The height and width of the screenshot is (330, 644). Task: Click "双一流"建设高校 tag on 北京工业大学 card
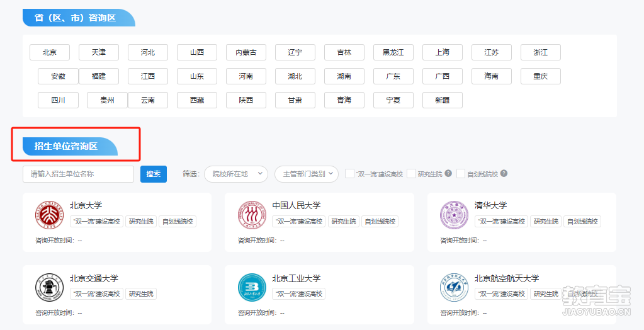coord(298,294)
